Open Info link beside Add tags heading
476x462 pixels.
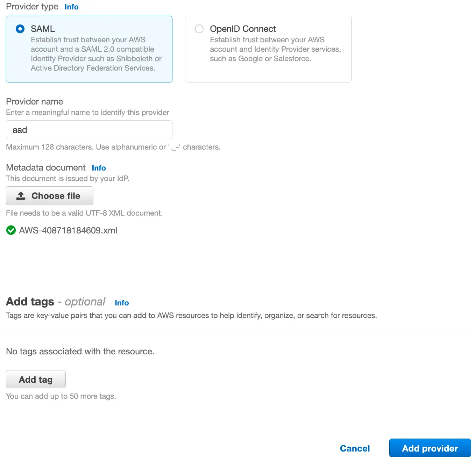pos(122,303)
